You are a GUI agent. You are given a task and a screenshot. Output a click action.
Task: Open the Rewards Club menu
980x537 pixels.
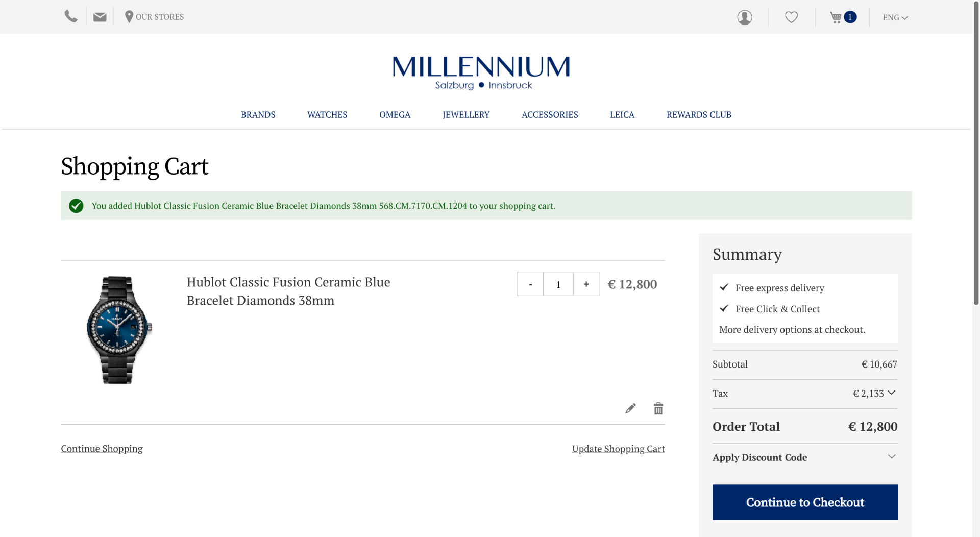point(699,115)
